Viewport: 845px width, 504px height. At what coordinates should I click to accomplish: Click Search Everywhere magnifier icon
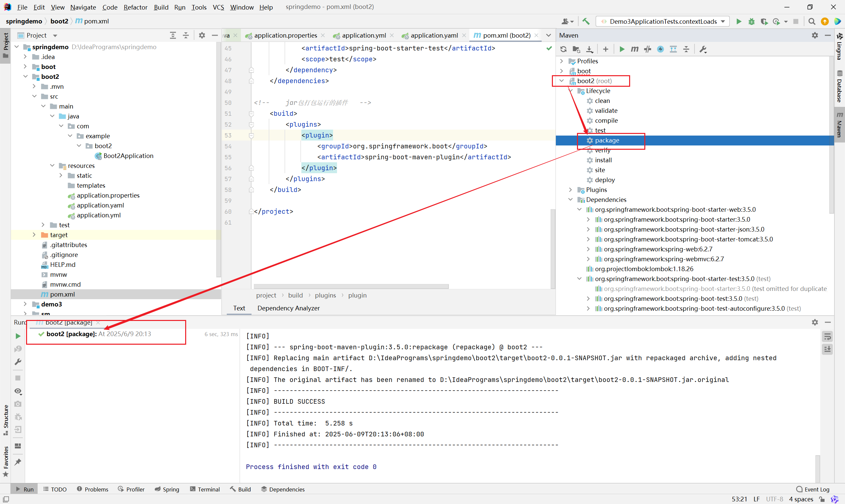pyautogui.click(x=812, y=21)
